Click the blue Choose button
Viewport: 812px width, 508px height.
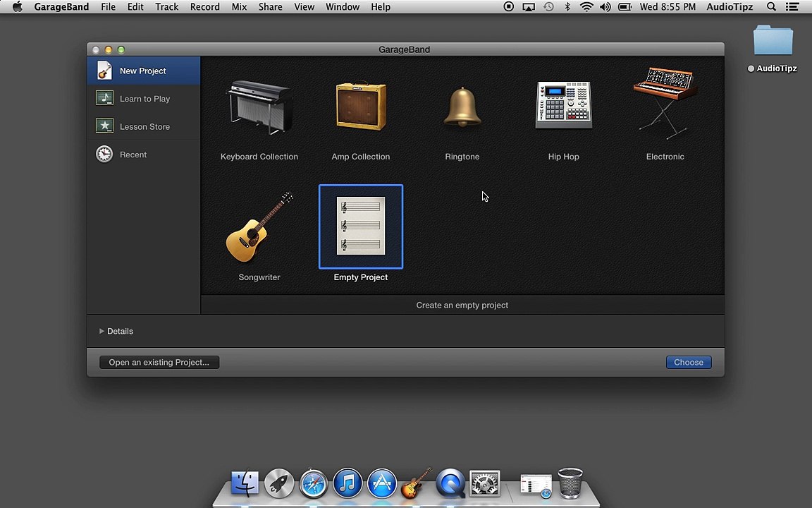[688, 363]
